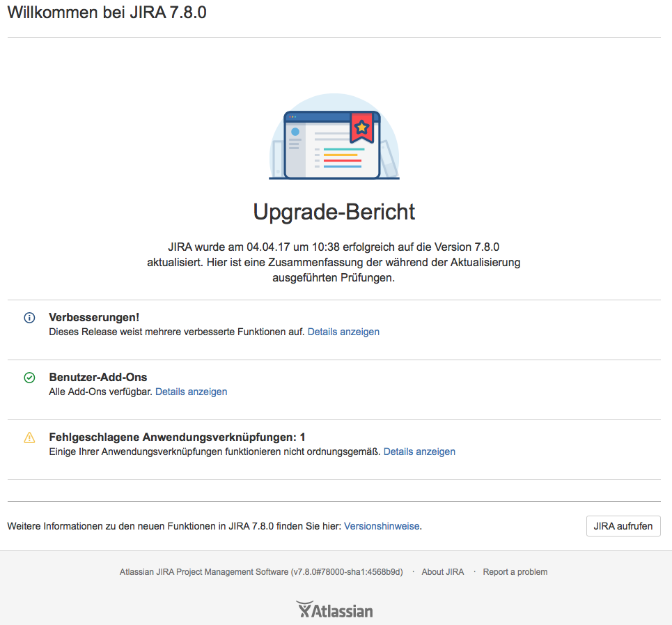Image resolution: width=672 pixels, height=625 pixels.
Task: Click text 'Dieses Release weist mehrere verbesserte Funktionen auf.'
Action: pos(177,332)
